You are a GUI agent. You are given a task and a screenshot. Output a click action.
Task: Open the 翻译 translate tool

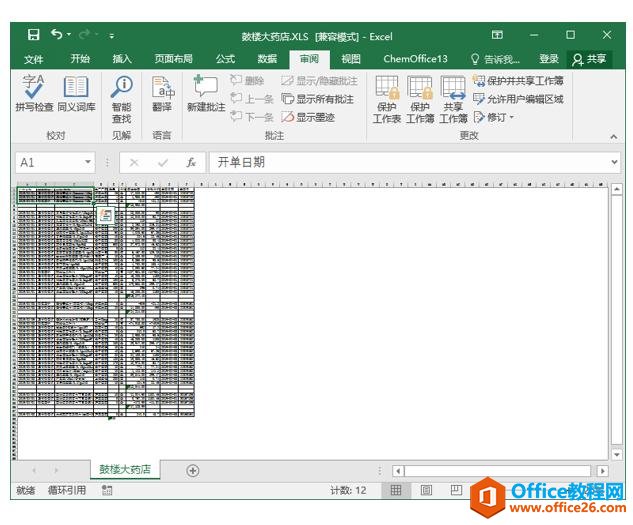coord(162,93)
